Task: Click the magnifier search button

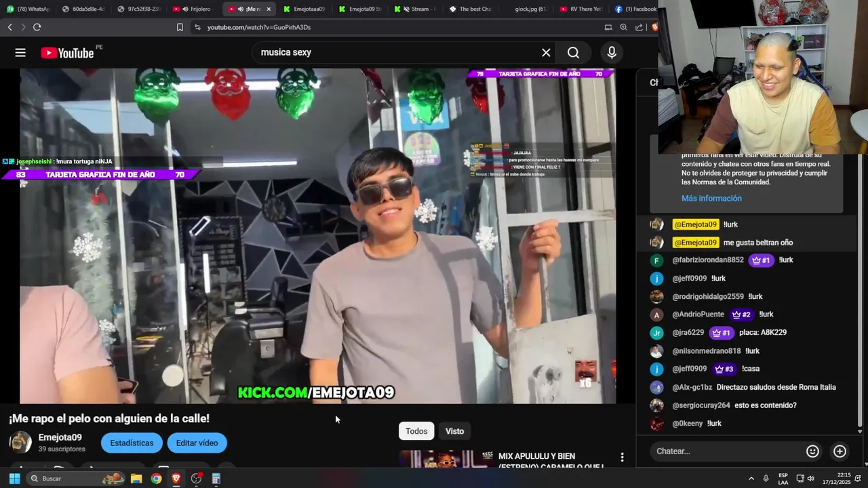Action: point(574,53)
